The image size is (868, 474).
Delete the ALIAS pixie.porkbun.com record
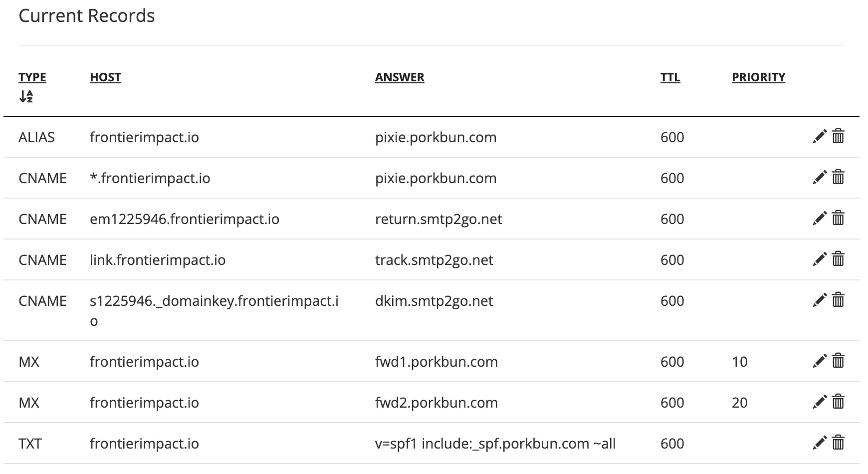coord(838,136)
